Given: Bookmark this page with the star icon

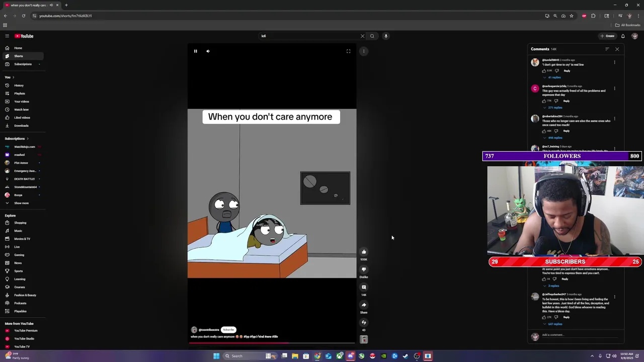Looking at the screenshot, I should [x=572, y=16].
